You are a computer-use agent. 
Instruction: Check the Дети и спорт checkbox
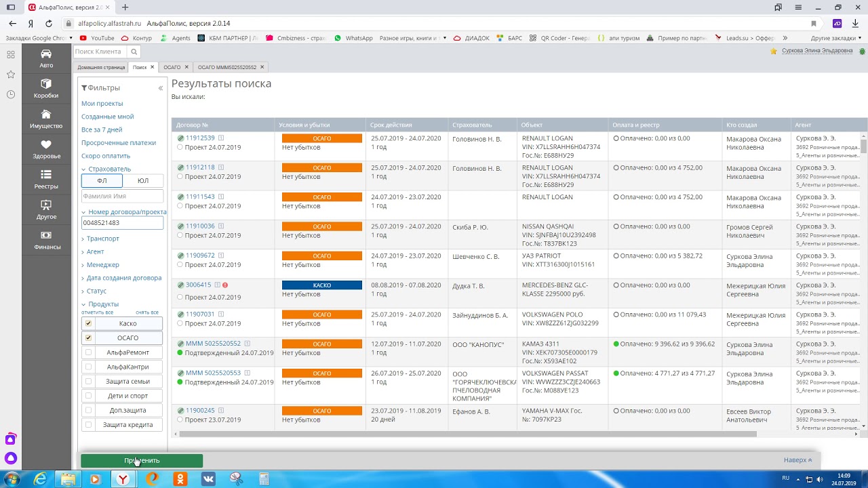point(88,396)
